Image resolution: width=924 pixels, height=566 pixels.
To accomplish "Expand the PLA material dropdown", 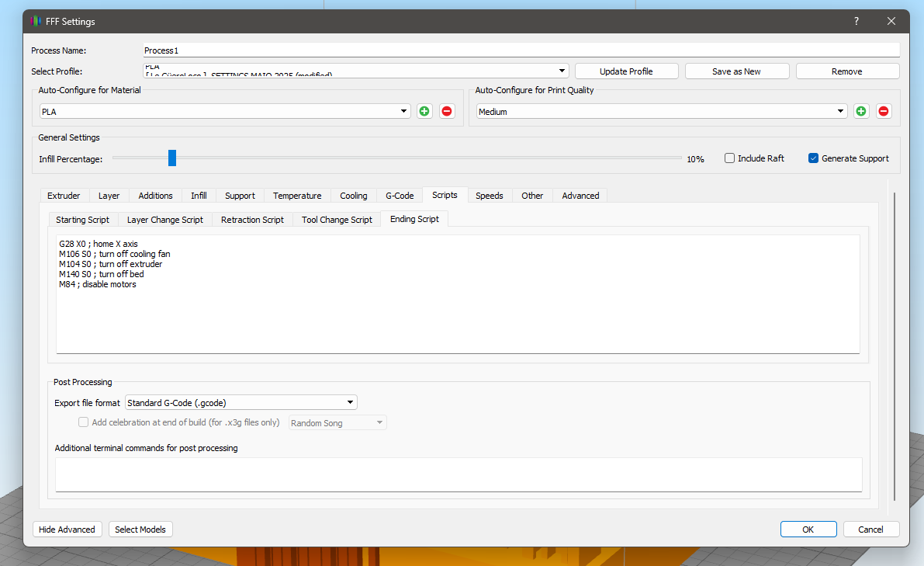I will pyautogui.click(x=225, y=112).
